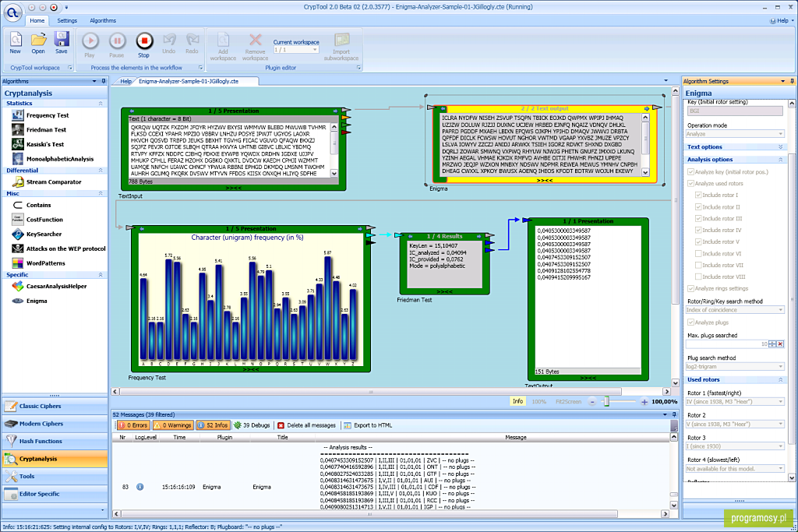
Task: Open Rotor/Ring/Key search method dropdown
Action: point(735,310)
